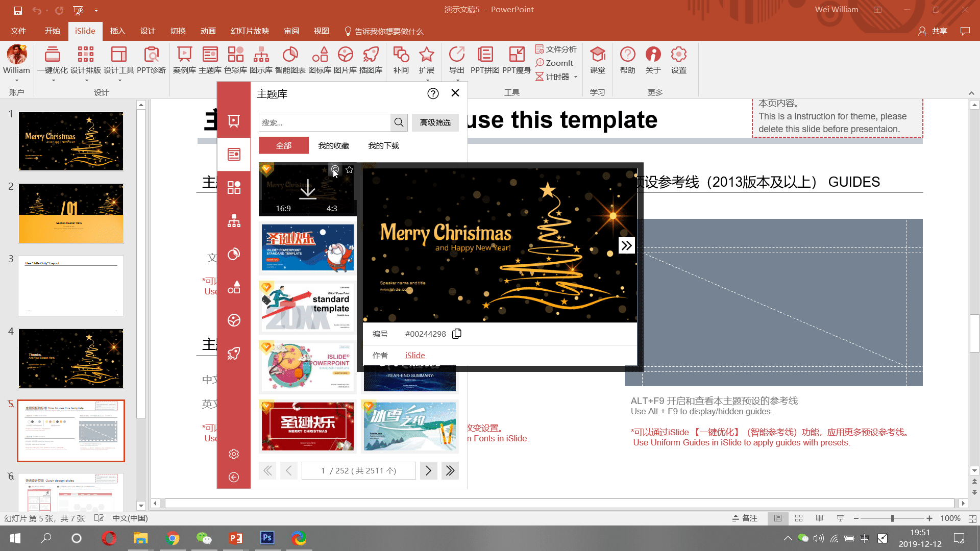Open sidebar settings gear in iSlide panel
Viewport: 980px width, 551px height.
[234, 454]
